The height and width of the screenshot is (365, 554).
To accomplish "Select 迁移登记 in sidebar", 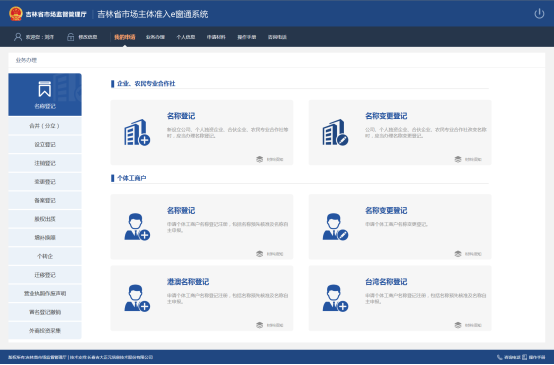I will pyautogui.click(x=45, y=275).
